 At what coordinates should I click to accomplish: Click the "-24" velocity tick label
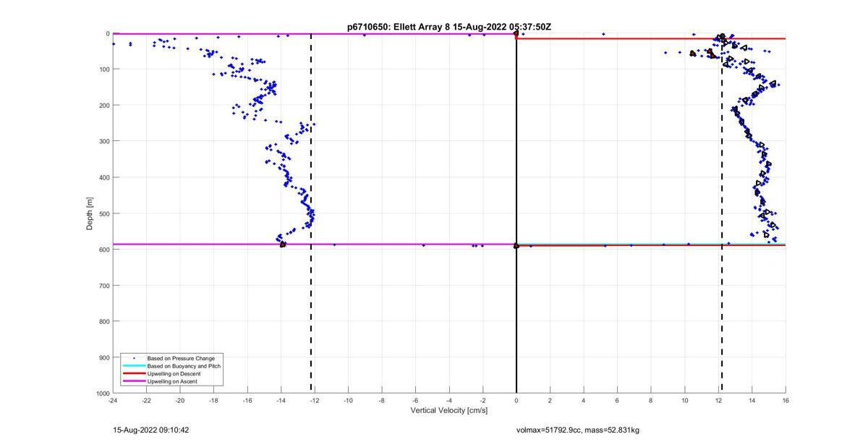click(x=113, y=400)
